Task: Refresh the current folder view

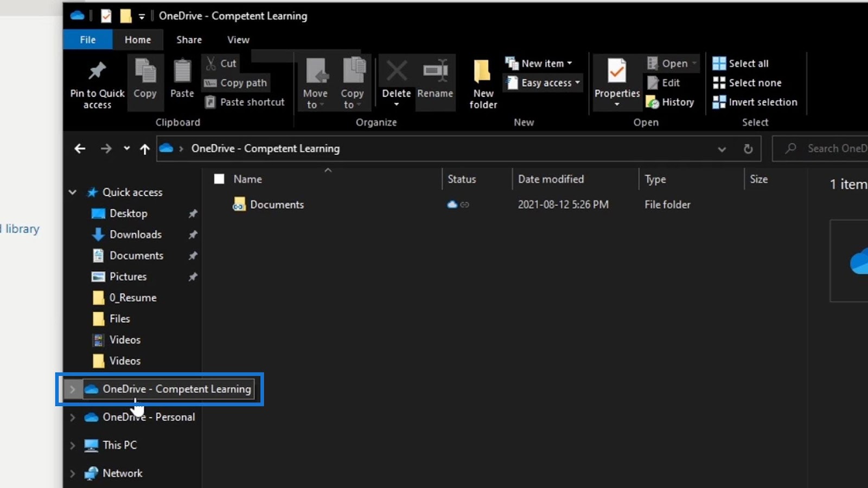Action: [x=748, y=149]
